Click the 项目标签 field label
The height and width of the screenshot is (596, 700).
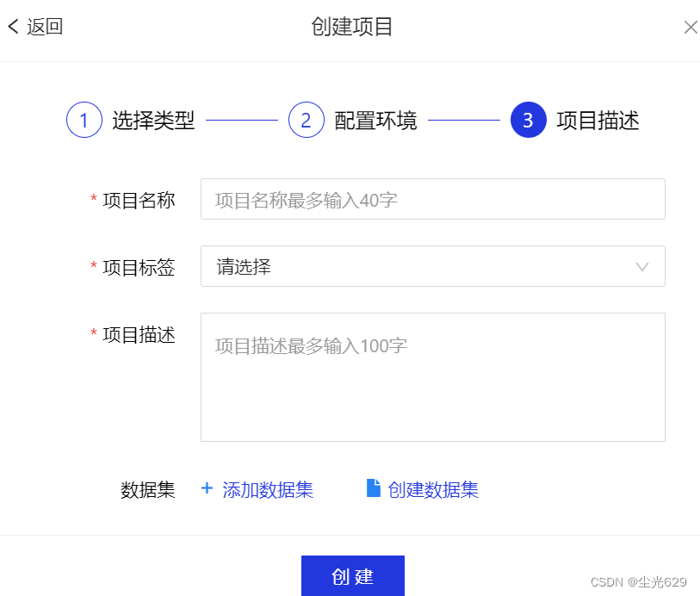139,267
